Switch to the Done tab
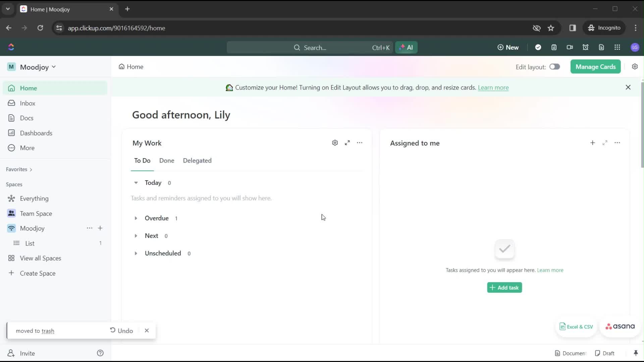Image resolution: width=644 pixels, height=362 pixels. pyautogui.click(x=166, y=161)
